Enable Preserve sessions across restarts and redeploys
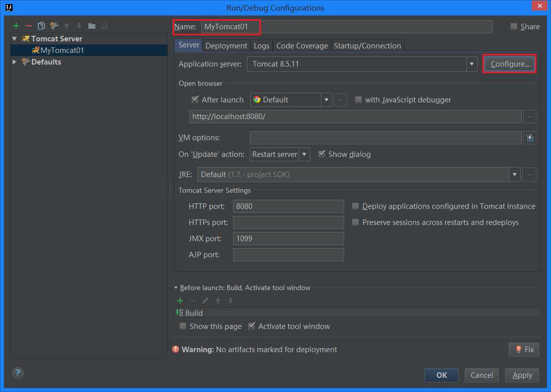 tap(355, 222)
